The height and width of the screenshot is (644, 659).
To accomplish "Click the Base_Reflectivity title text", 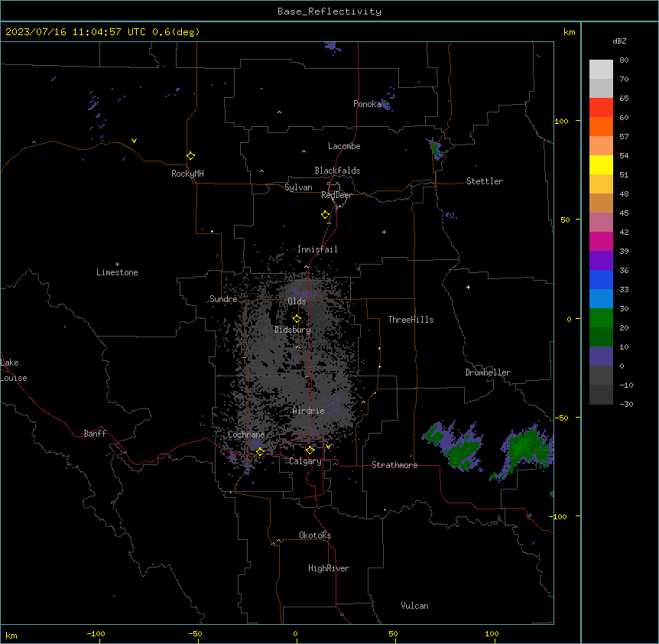I will 329,11.
